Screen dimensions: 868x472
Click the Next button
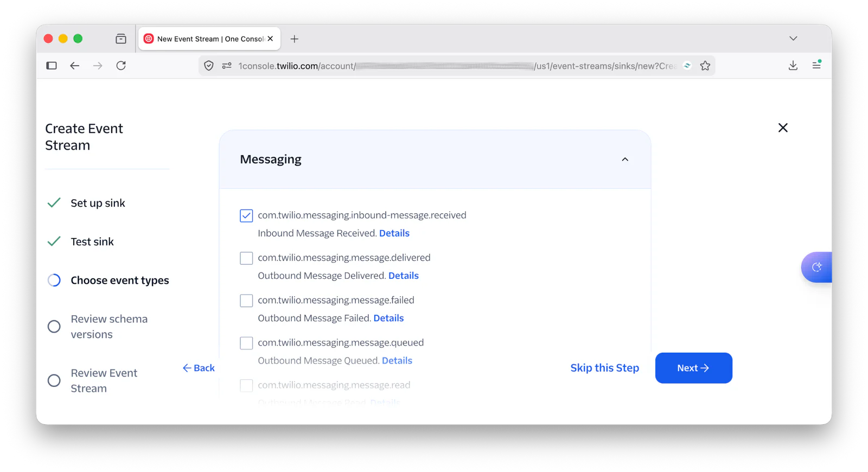tap(694, 368)
